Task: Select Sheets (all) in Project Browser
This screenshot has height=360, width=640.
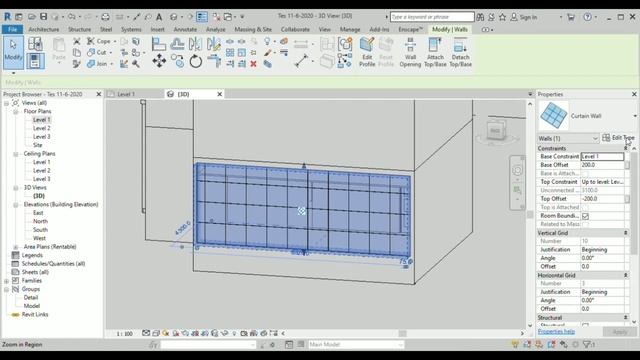Action: [35, 272]
